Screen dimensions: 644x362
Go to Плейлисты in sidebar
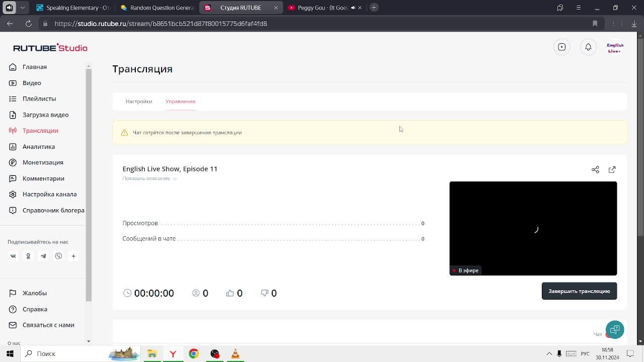coord(39,99)
